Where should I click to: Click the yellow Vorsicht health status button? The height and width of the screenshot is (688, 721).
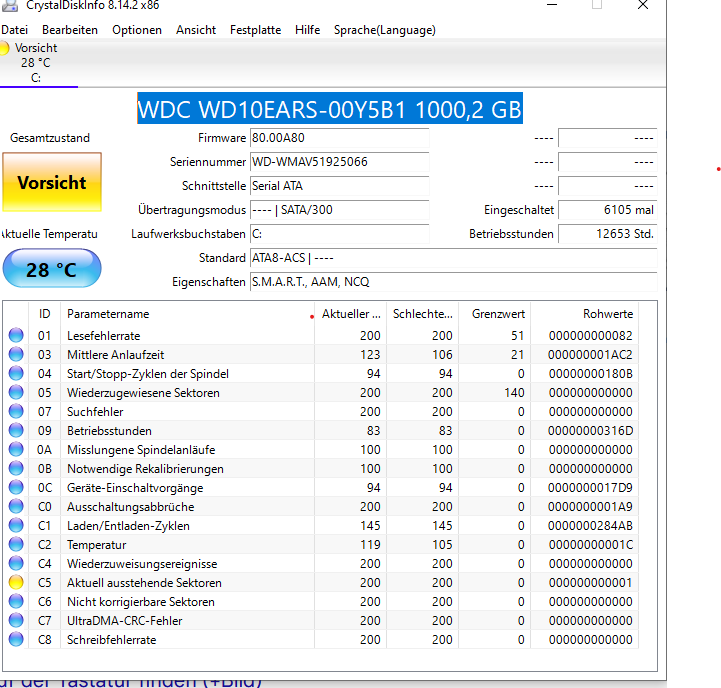52,182
